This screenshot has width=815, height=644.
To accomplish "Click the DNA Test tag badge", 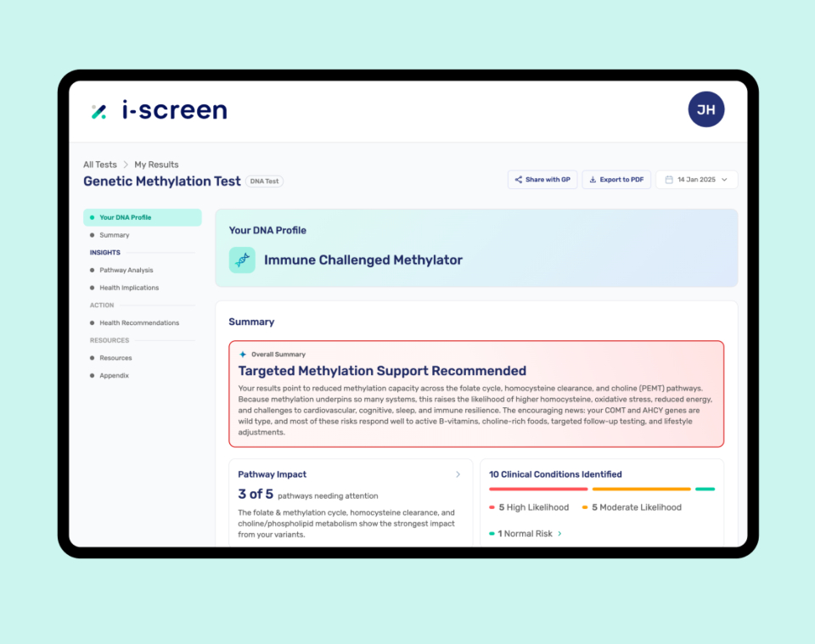I will (264, 182).
